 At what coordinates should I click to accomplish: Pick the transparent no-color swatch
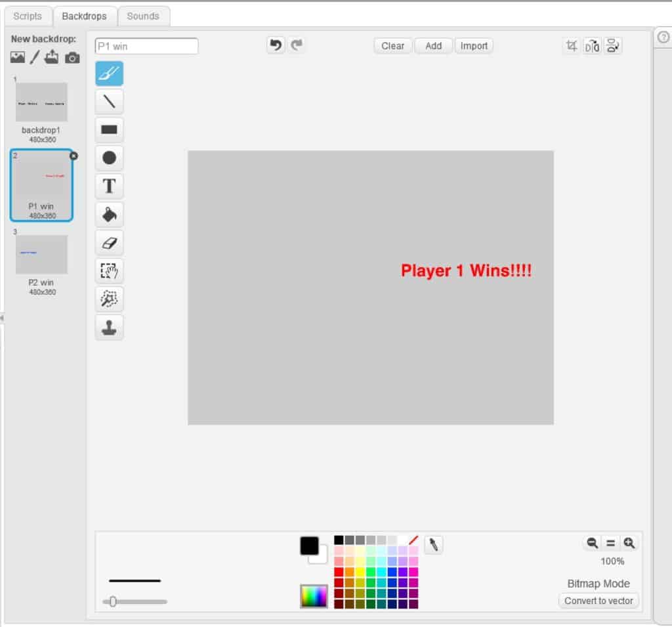[413, 540]
